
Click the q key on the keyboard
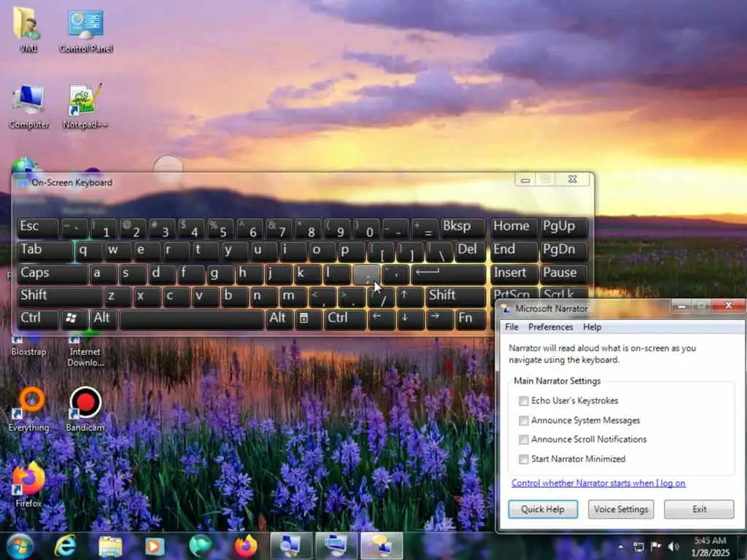click(x=88, y=251)
